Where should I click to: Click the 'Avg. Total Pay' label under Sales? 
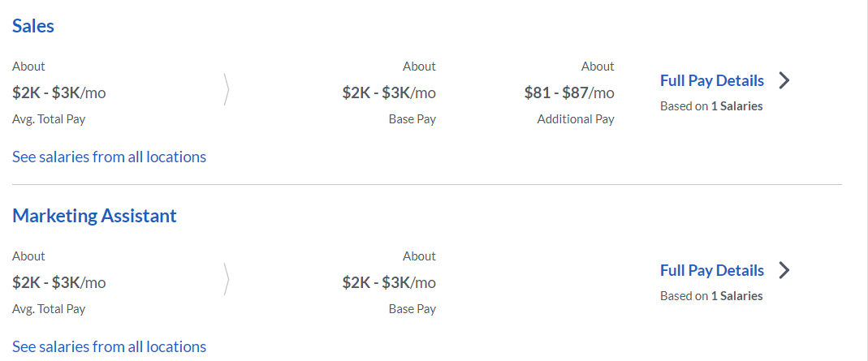(49, 119)
